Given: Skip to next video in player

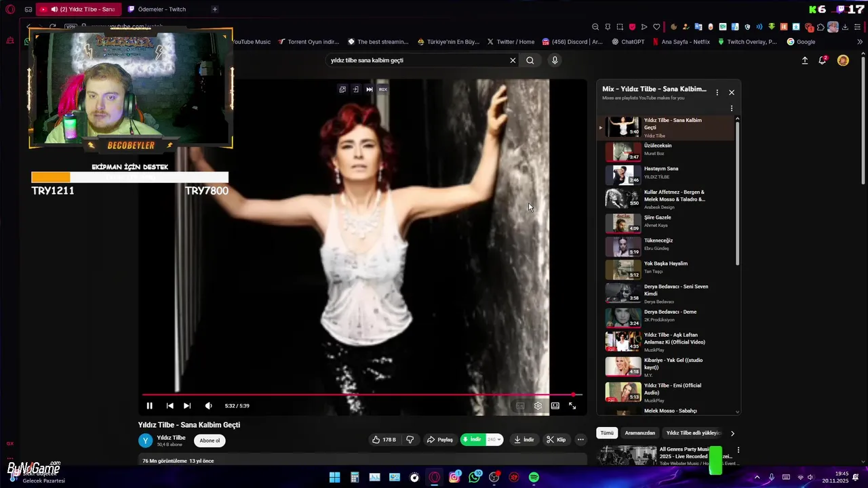Looking at the screenshot, I should [x=187, y=405].
